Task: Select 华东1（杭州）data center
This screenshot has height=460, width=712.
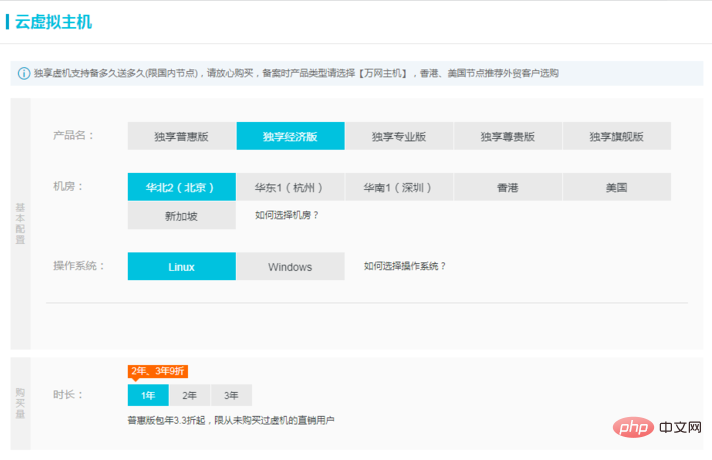Action: tap(290, 187)
